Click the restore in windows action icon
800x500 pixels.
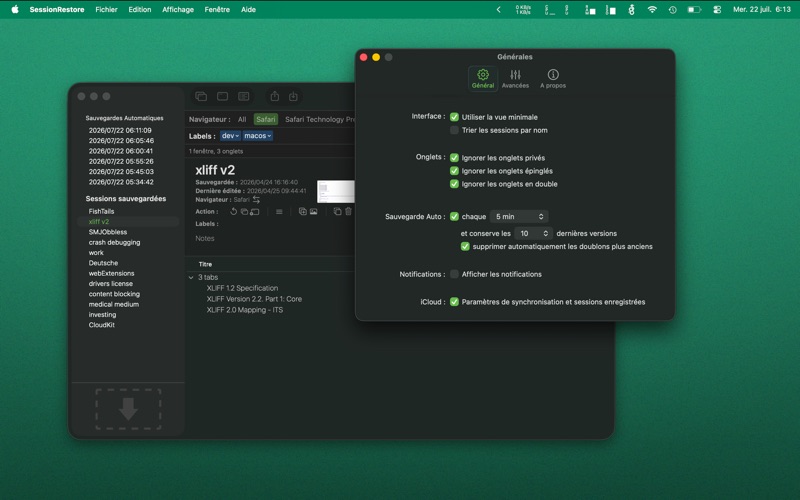[244, 211]
